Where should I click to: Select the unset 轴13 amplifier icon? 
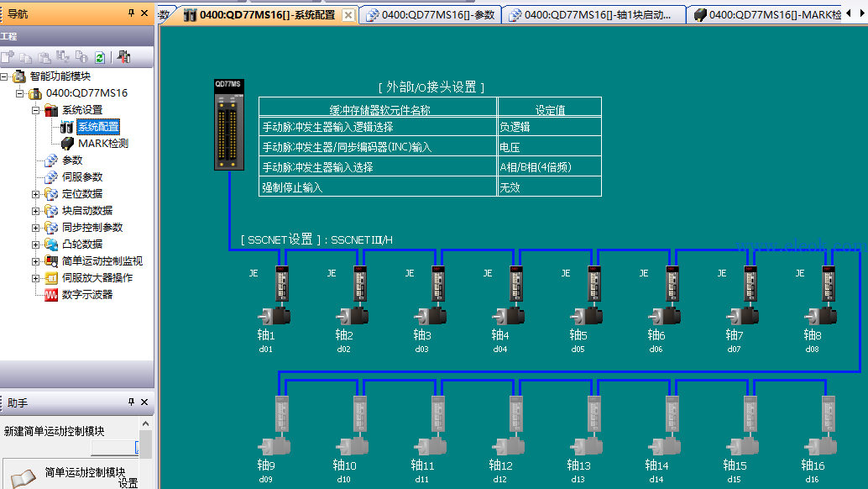coord(594,413)
